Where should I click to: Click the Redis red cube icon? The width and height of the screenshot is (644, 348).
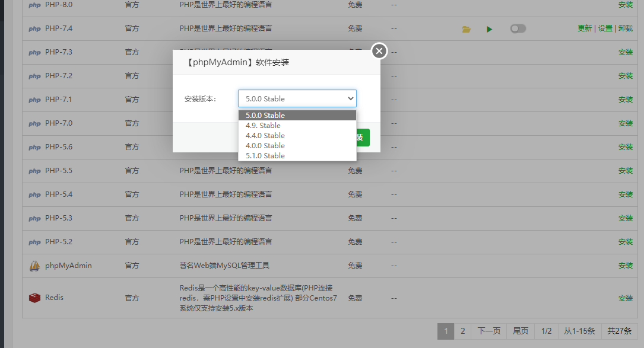(x=34, y=298)
